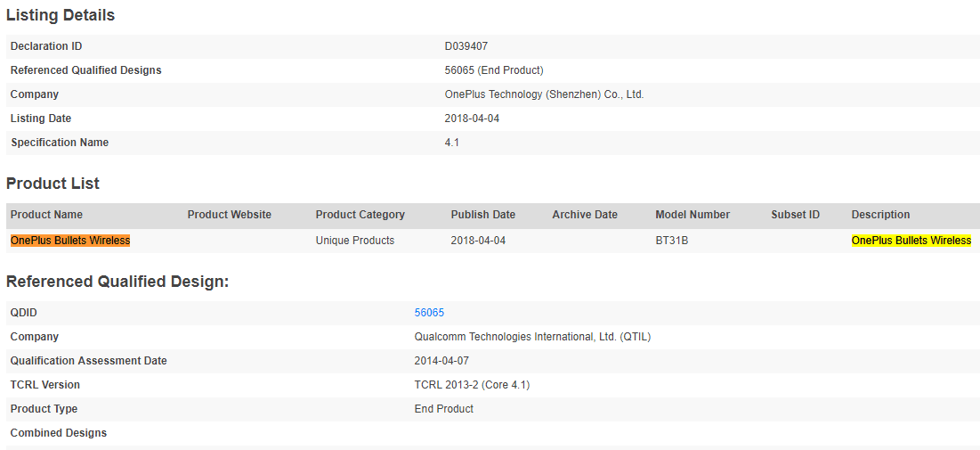Image resolution: width=980 pixels, height=450 pixels.
Task: Click the Declaration ID value D039407
Action: click(466, 46)
